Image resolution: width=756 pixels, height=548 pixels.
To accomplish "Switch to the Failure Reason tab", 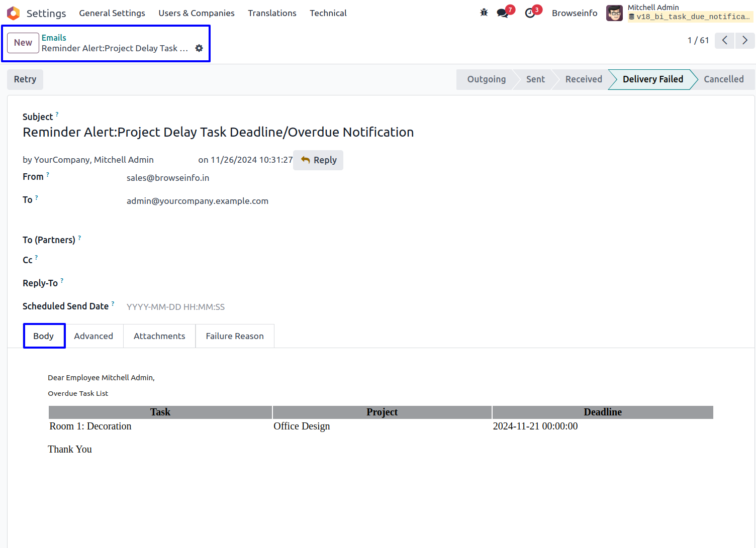I will (235, 336).
